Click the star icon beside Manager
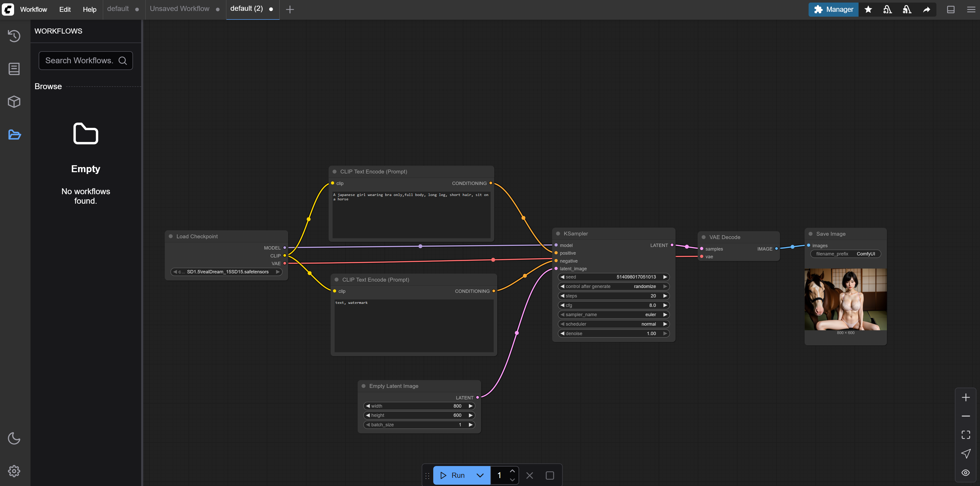 point(868,9)
